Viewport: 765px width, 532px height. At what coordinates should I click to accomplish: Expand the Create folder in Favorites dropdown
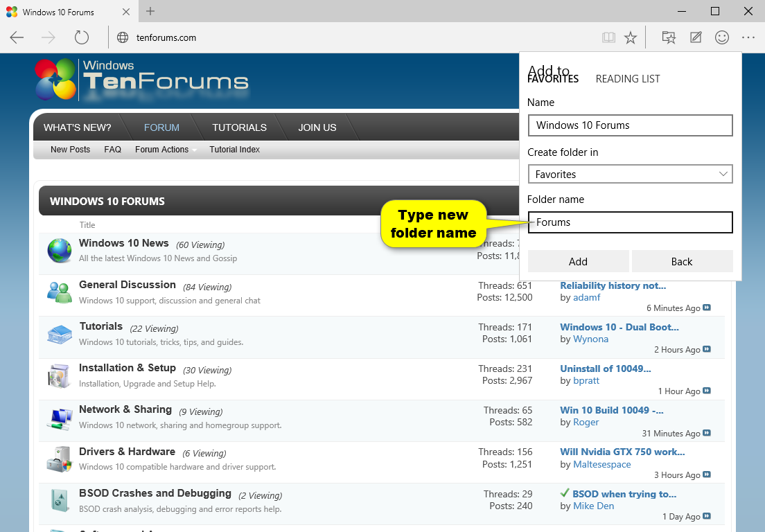tap(630, 174)
